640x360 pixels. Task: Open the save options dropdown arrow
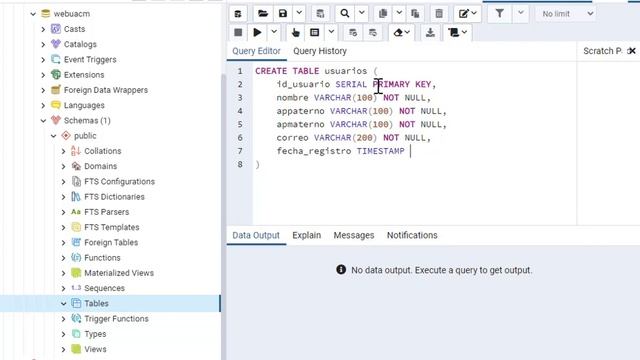pyautogui.click(x=299, y=13)
